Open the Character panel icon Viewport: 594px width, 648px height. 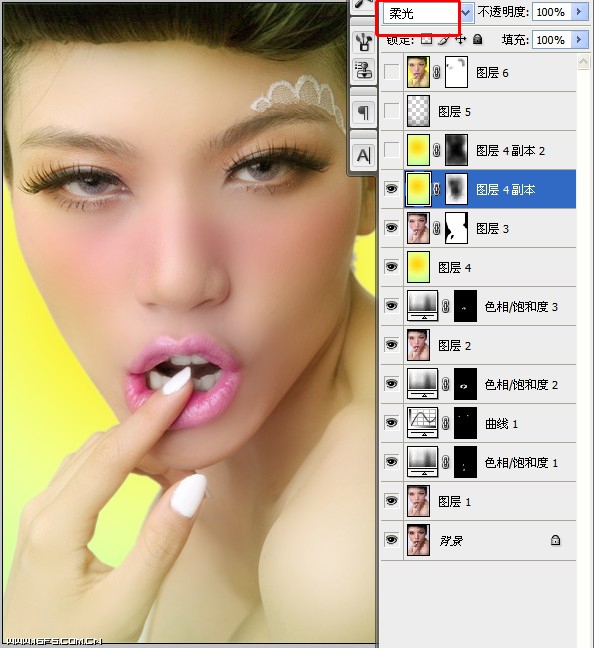coord(363,156)
